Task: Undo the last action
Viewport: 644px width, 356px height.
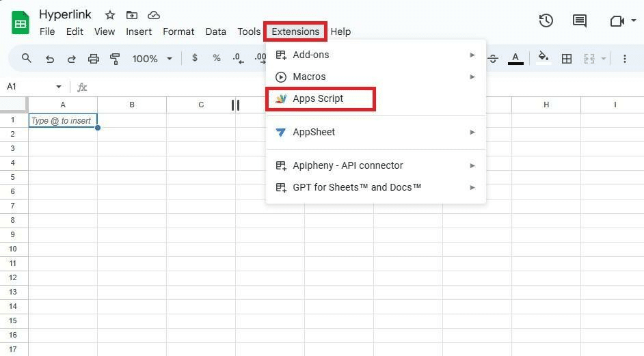Action: point(50,59)
